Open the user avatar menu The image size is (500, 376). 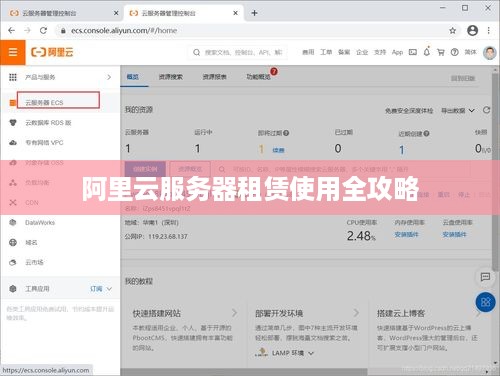pos(489,53)
